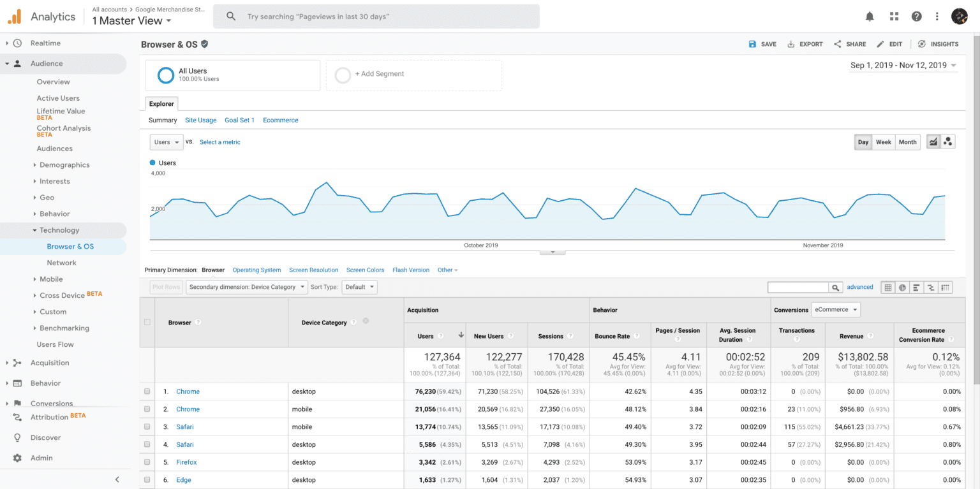
Task: Click the Export button
Action: [x=805, y=44]
